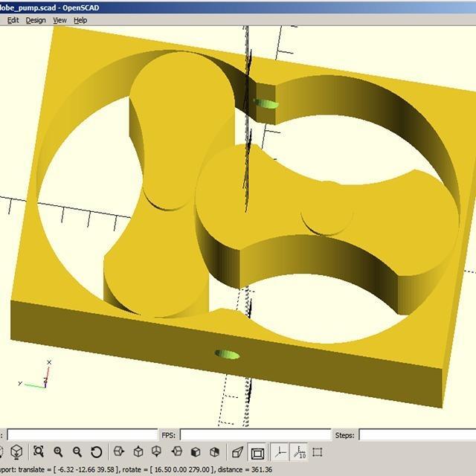Click the Steps input field
The image size is (476, 476).
tap(417, 434)
